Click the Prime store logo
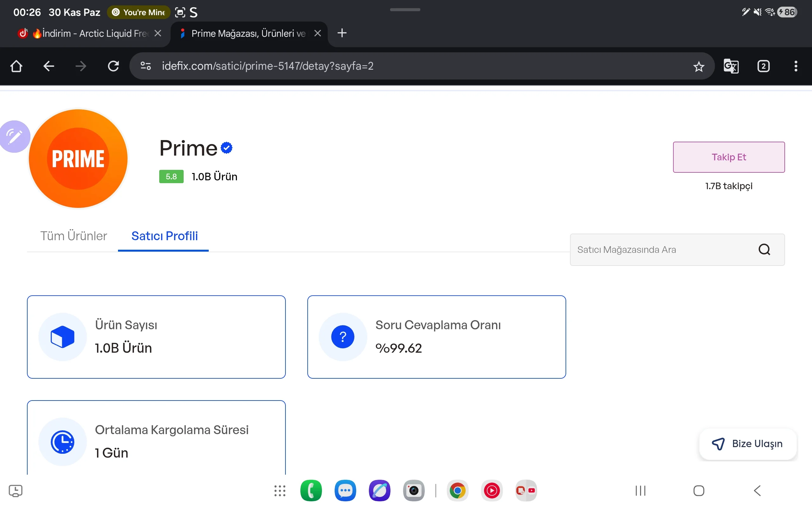Viewport: 812px width, 507px height. pos(78,158)
